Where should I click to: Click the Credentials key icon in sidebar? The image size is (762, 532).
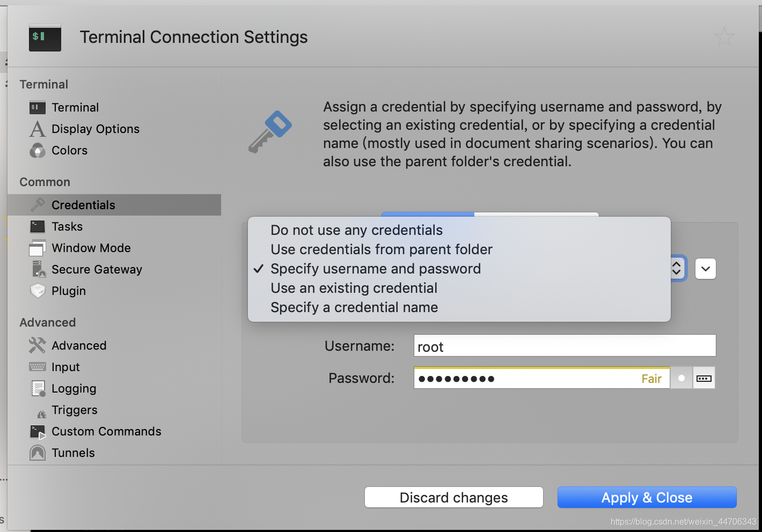click(38, 205)
